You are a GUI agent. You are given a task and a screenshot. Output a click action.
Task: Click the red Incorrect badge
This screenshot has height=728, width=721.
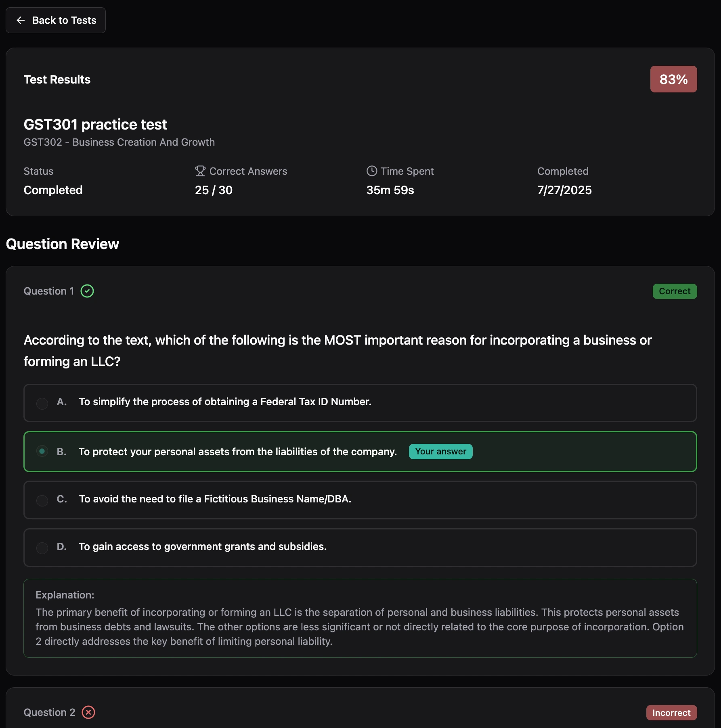(x=671, y=713)
